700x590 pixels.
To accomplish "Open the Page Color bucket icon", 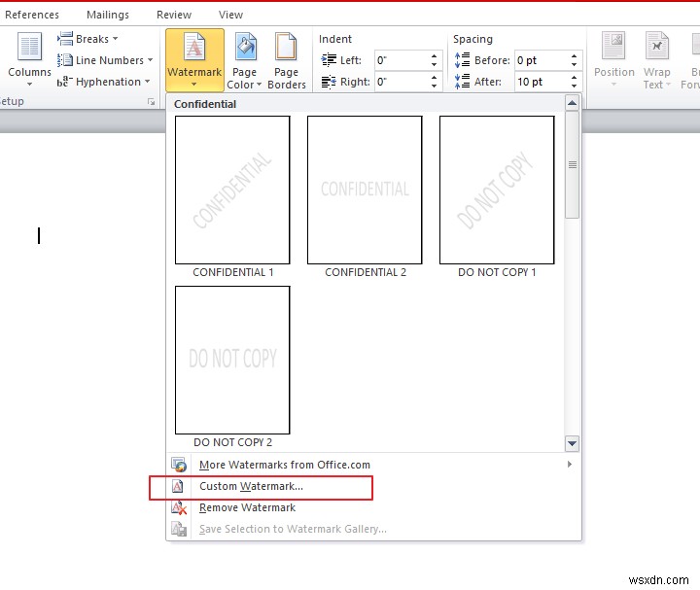I will coord(245,47).
